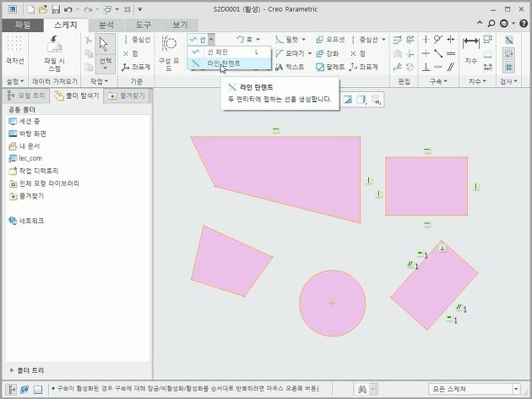This screenshot has height=399, width=532.
Task: Click the scissors cut icon
Action: tap(89, 40)
